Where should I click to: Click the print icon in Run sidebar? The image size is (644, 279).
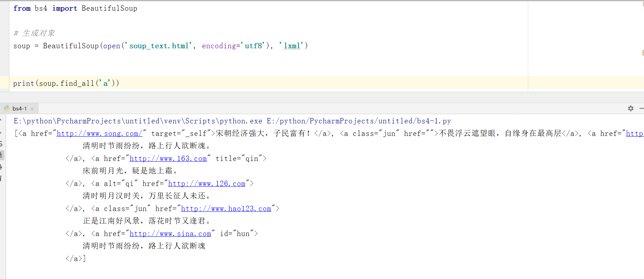click(1, 167)
